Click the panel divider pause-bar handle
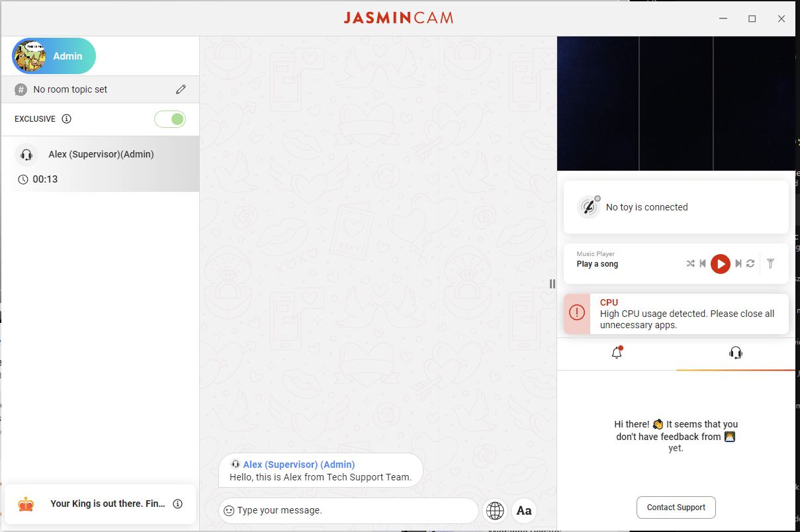The image size is (800, 532). click(553, 284)
